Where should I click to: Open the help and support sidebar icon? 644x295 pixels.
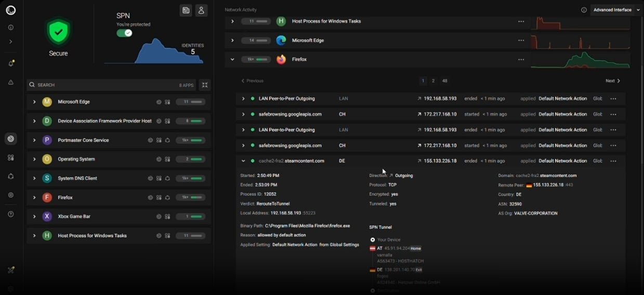point(11,214)
